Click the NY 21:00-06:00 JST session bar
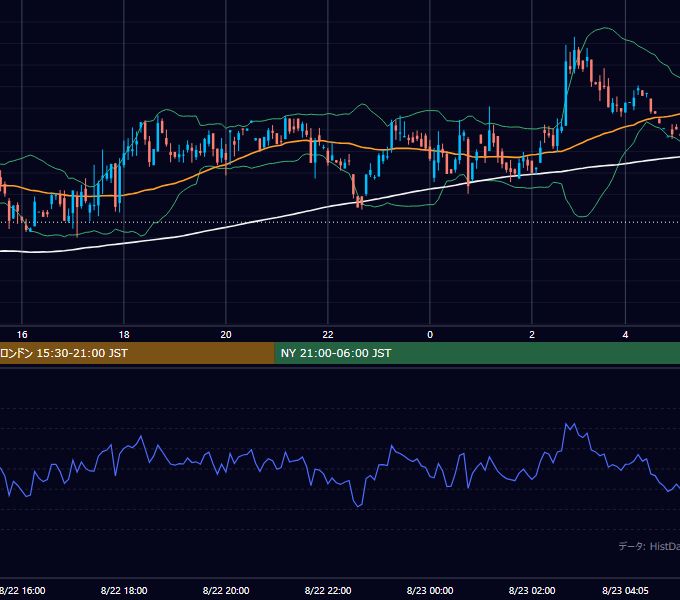The image size is (680, 600). click(x=477, y=353)
